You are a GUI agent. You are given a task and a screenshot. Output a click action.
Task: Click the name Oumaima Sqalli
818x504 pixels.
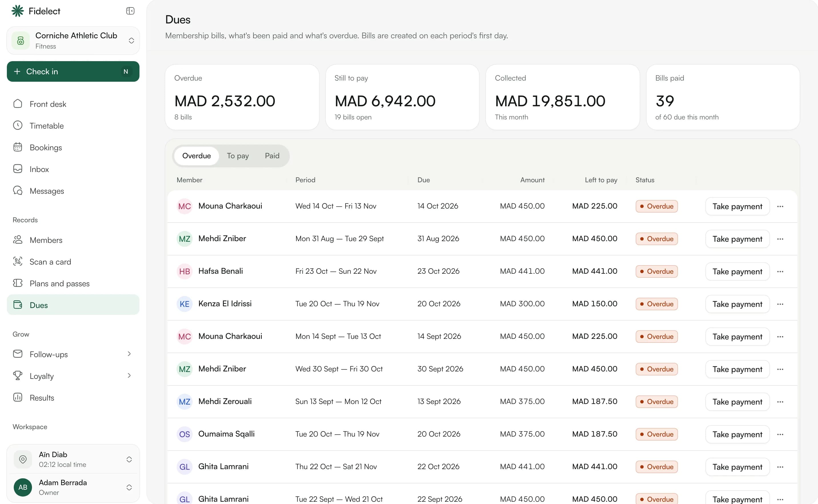tap(226, 434)
